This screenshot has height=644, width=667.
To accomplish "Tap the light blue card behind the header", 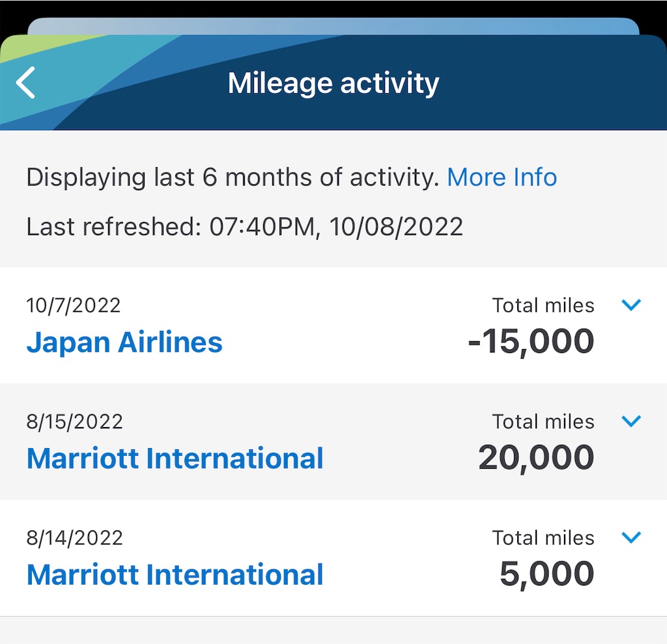I will 333,26.
